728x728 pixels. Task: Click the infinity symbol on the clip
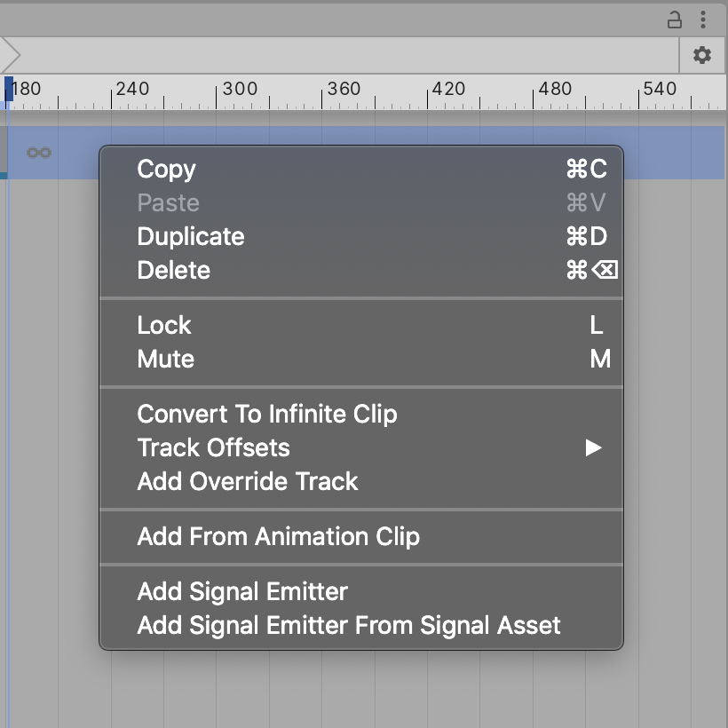(x=38, y=153)
